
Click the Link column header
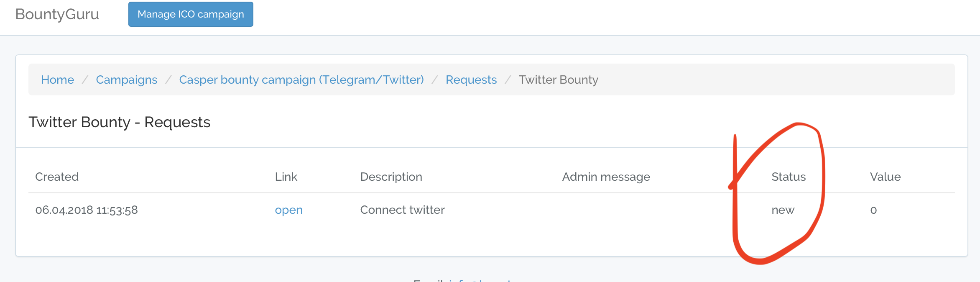(x=286, y=177)
